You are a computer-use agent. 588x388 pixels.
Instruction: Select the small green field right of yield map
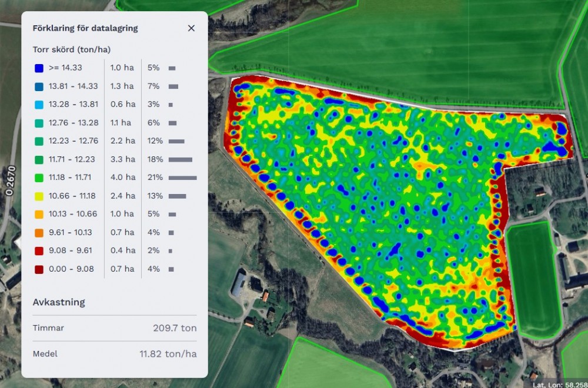532,279
